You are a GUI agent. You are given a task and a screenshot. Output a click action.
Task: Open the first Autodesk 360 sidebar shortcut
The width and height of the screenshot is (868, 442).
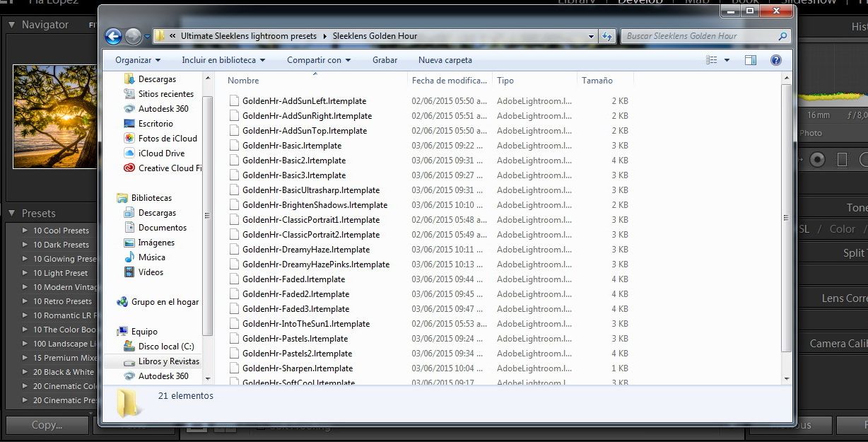pos(163,109)
